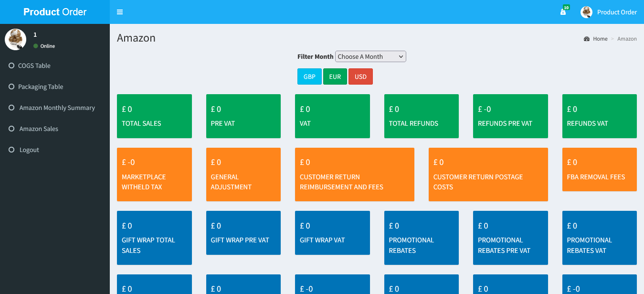Click the circle icon beside COGS Table
644x294 pixels.
click(11, 65)
